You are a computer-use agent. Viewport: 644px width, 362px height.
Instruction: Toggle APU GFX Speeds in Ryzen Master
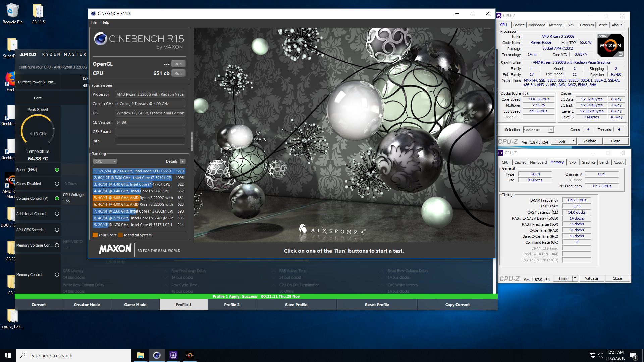pos(57,230)
